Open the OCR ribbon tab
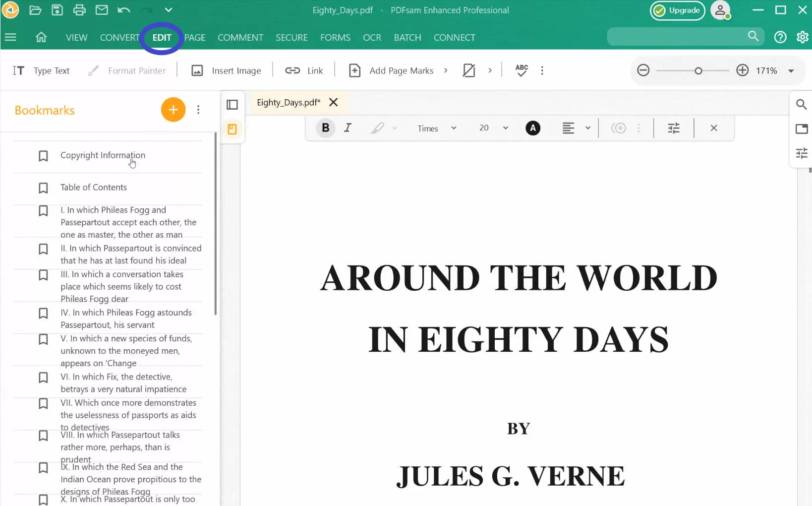Viewport: 812px width, 506px height. [372, 38]
